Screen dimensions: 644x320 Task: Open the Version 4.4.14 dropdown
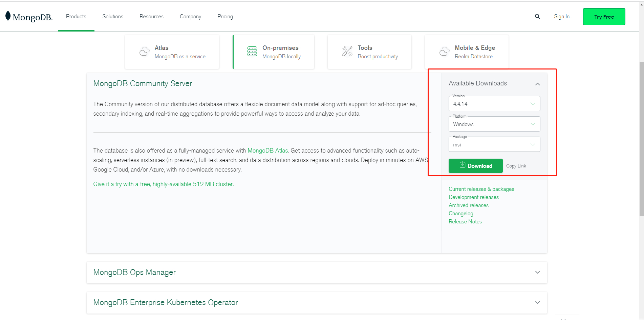[494, 104]
